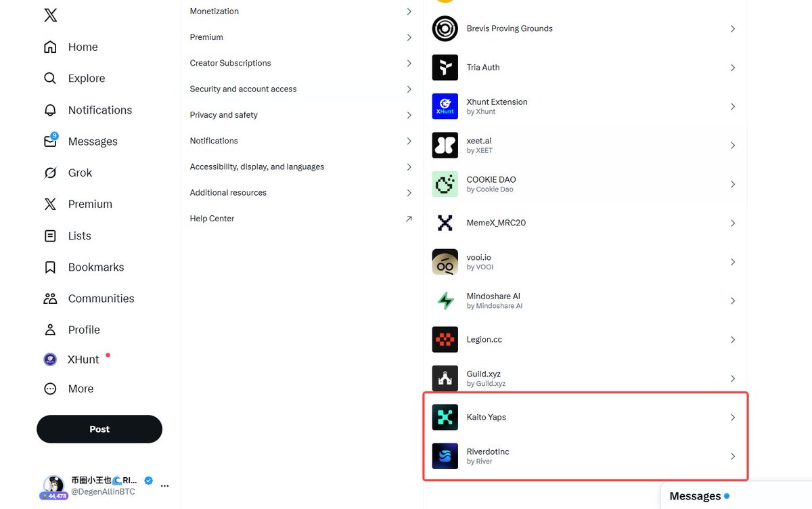This screenshot has height=509, width=812.
Task: Open Additional resources settings
Action: [x=302, y=193]
